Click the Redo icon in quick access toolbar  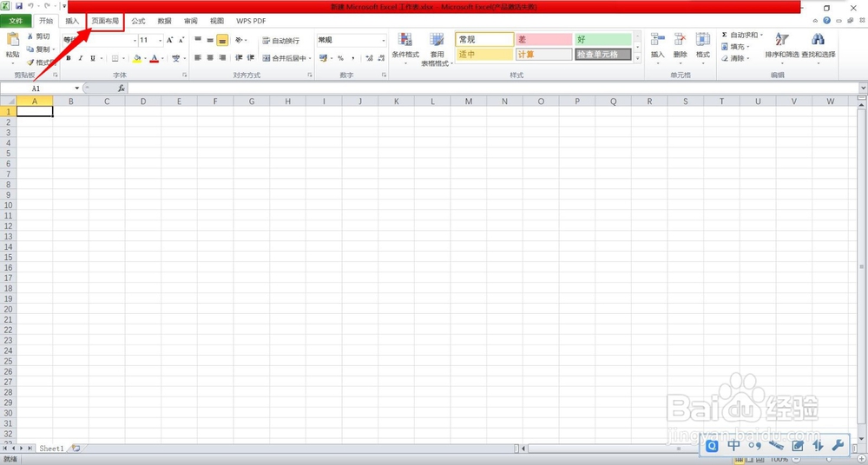coord(47,7)
